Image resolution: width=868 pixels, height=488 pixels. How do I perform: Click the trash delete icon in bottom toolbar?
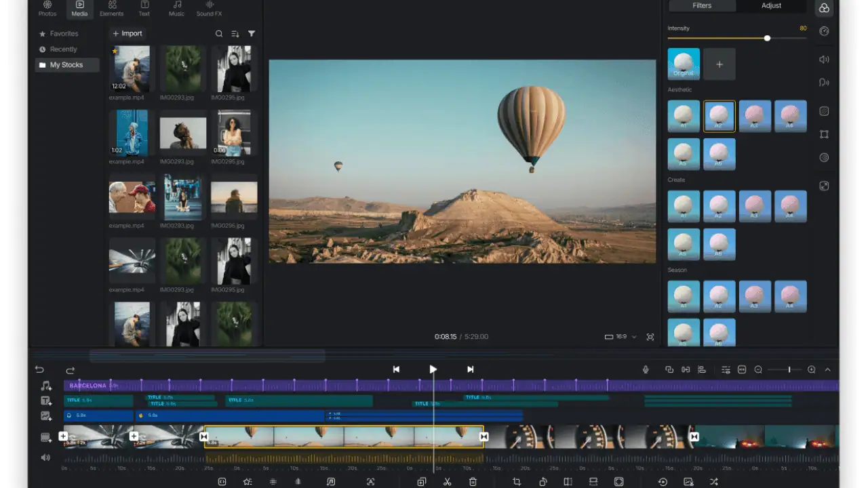pyautogui.click(x=473, y=482)
